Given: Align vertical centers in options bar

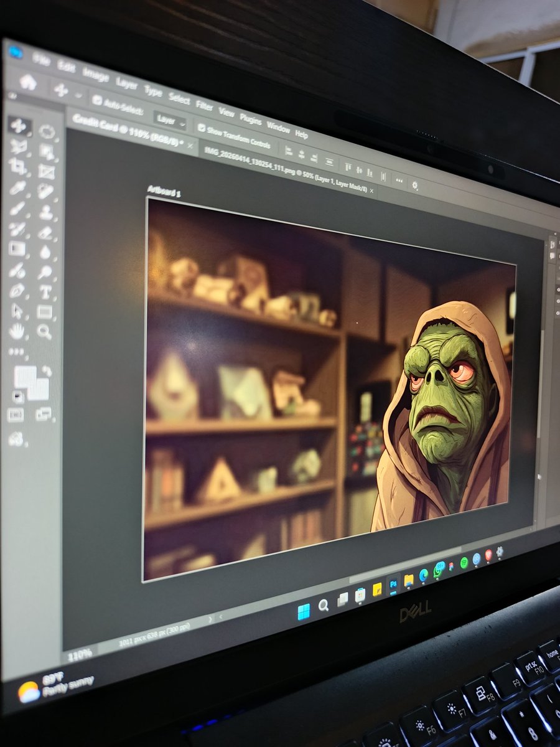Looking at the screenshot, I should [x=358, y=170].
